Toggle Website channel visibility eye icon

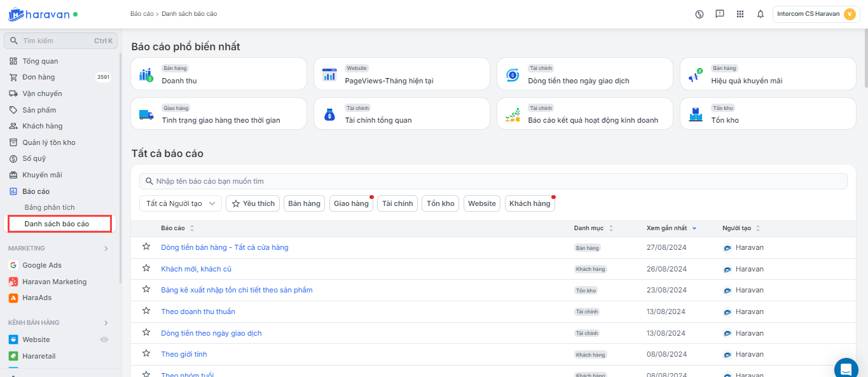tap(105, 339)
